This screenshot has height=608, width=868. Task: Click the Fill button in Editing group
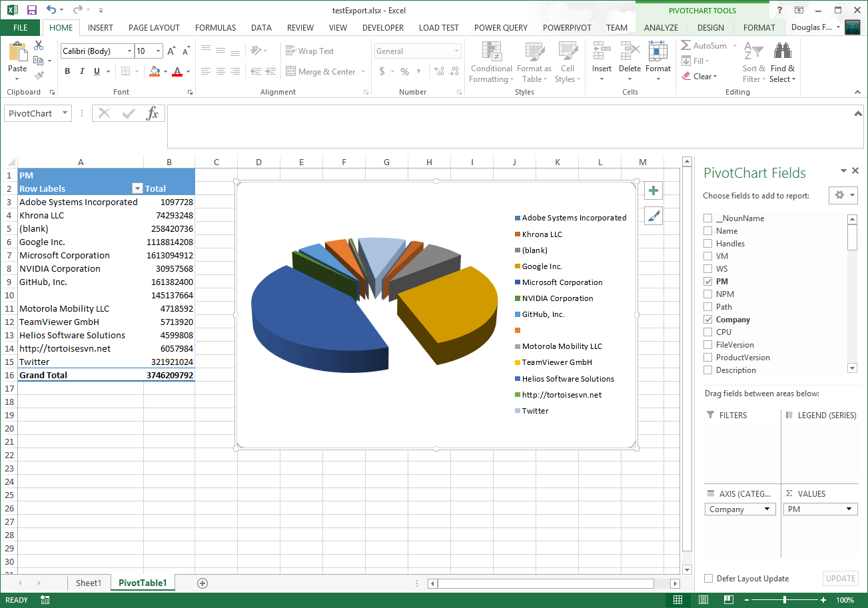coord(696,61)
